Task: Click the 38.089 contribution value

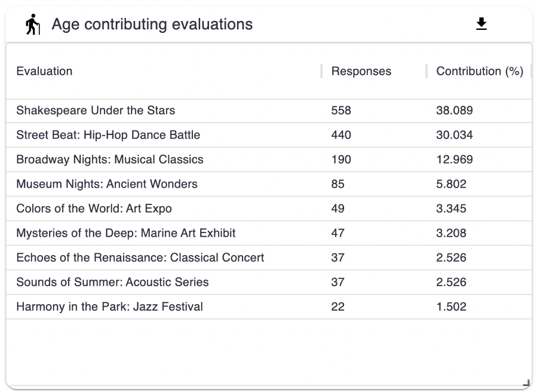Action: click(455, 111)
